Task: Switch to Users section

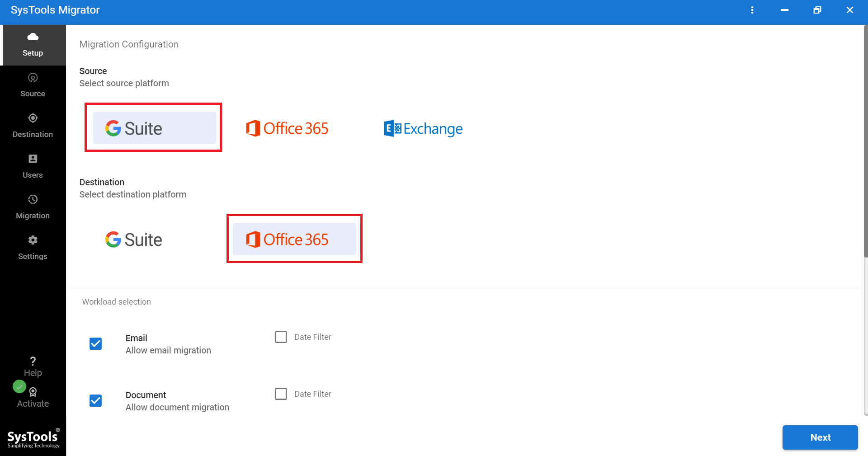Action: [33, 167]
